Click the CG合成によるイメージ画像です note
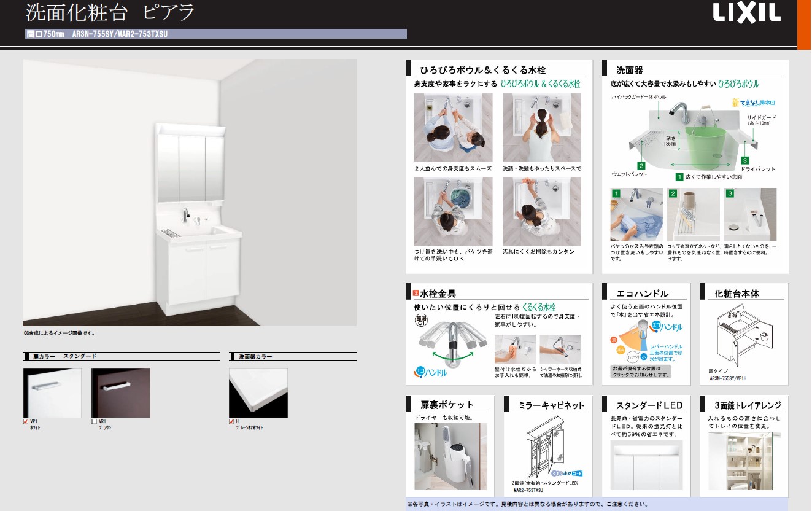The width and height of the screenshot is (812, 511). 59,333
